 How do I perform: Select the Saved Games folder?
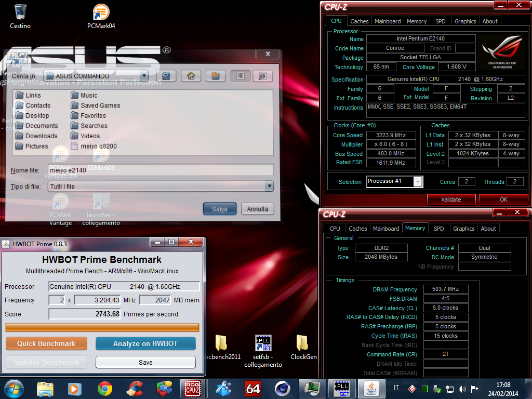(x=96, y=105)
